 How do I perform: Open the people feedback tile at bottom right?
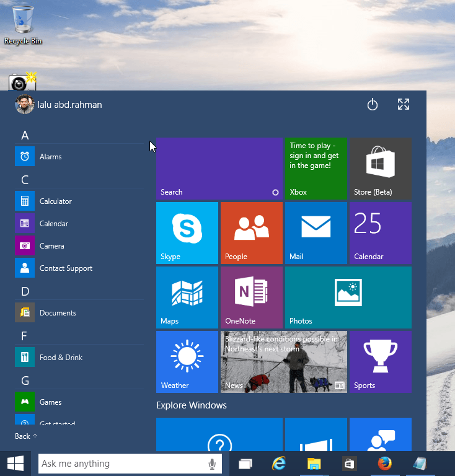click(381, 434)
